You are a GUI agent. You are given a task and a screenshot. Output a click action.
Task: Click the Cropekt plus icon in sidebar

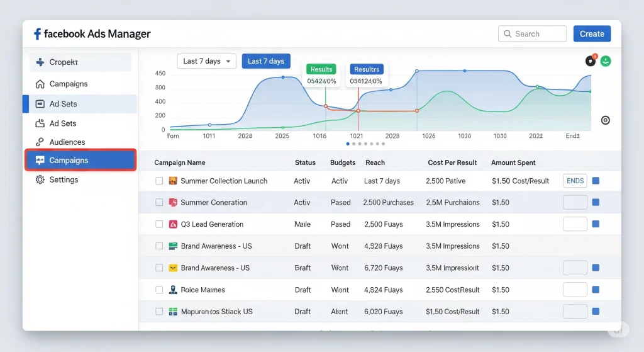click(x=40, y=62)
